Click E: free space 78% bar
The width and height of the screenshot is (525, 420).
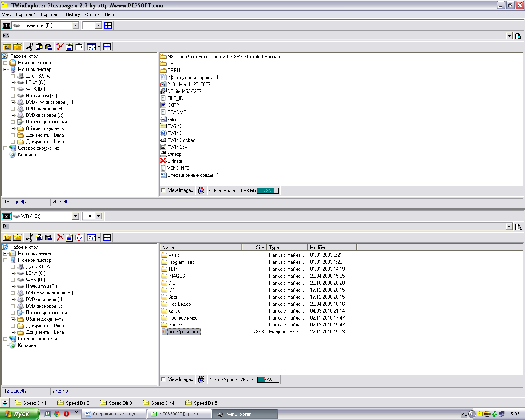tap(268, 191)
